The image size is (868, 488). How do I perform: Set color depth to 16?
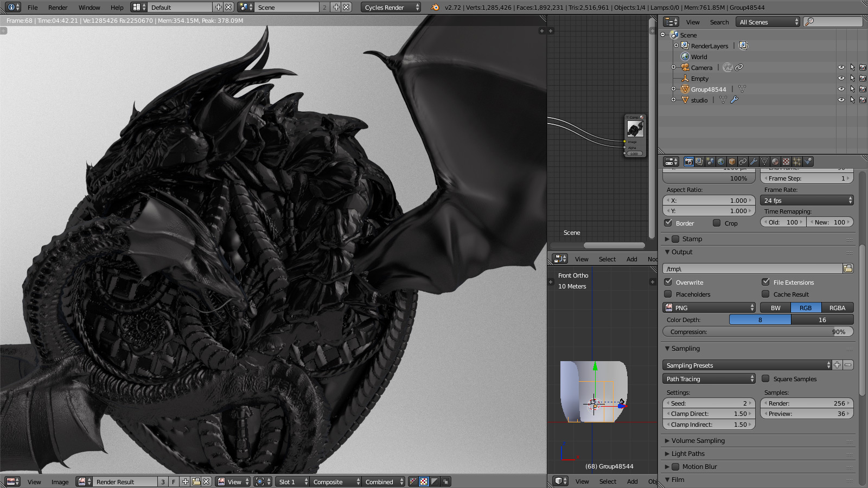click(822, 320)
